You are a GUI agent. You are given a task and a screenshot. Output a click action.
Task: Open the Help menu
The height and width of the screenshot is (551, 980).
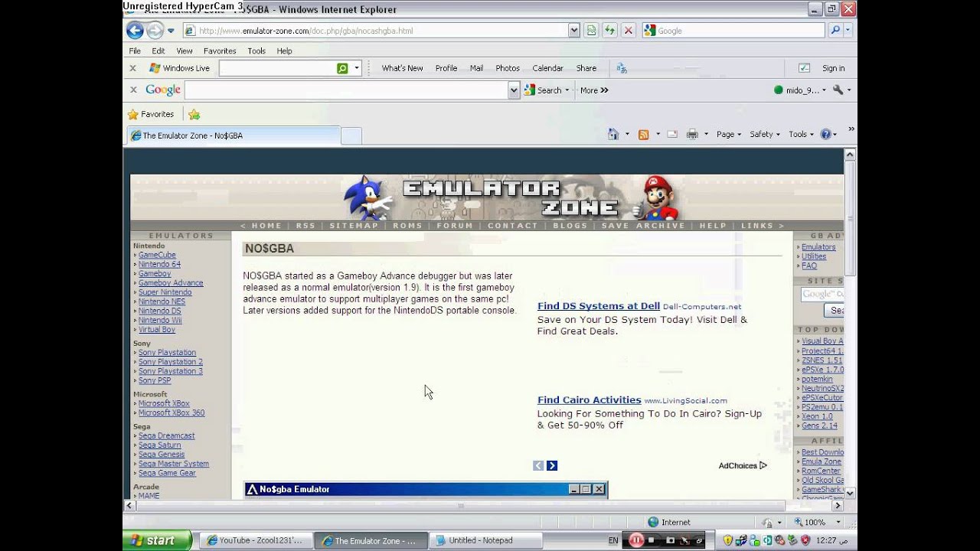pyautogui.click(x=284, y=51)
